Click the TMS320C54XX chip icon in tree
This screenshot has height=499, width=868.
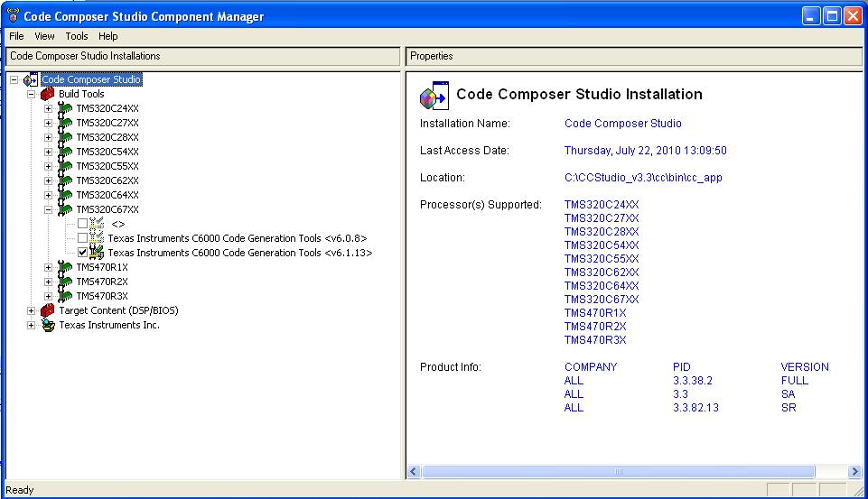coord(65,152)
